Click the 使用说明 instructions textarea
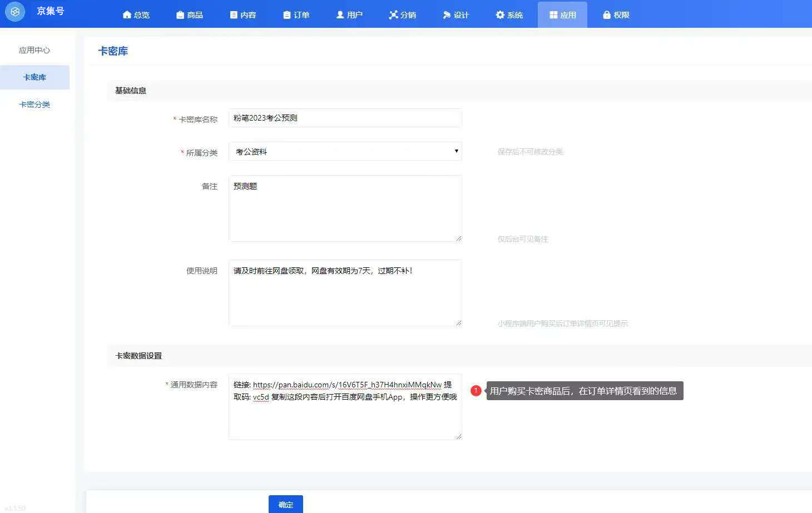812x513 pixels. click(x=345, y=293)
